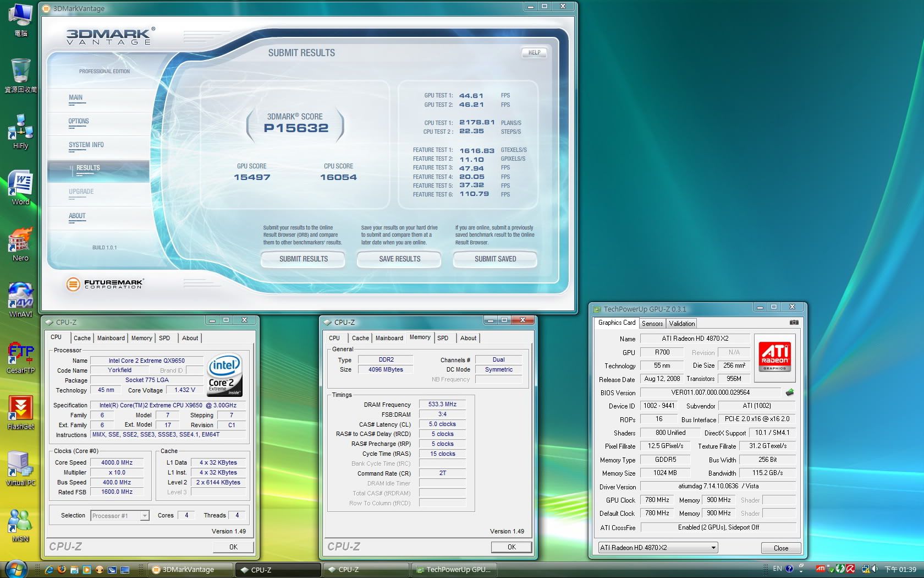
Task: Switch to Mainboard tab in left CPU-Z
Action: (111, 338)
